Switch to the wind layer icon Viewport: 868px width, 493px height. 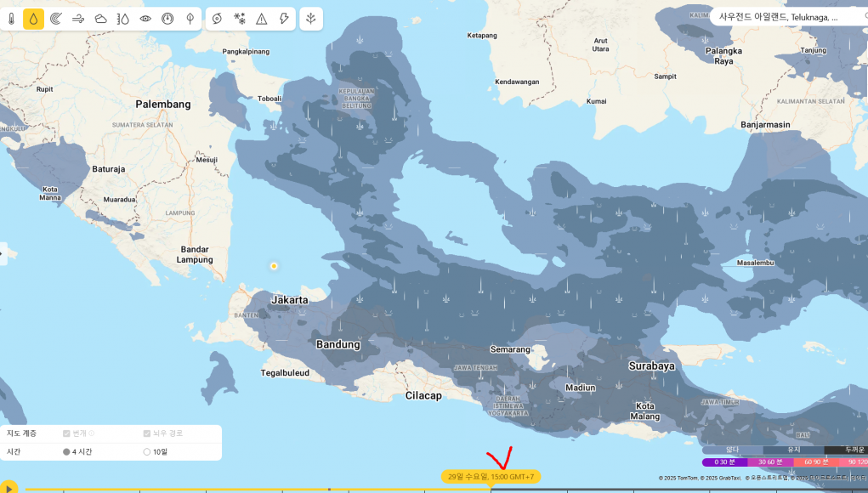tap(78, 19)
